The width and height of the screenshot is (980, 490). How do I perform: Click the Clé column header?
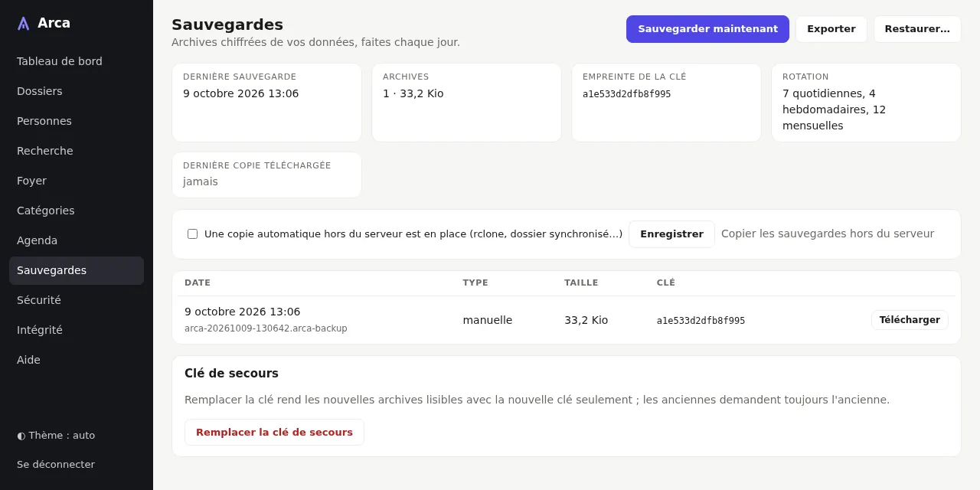click(666, 283)
